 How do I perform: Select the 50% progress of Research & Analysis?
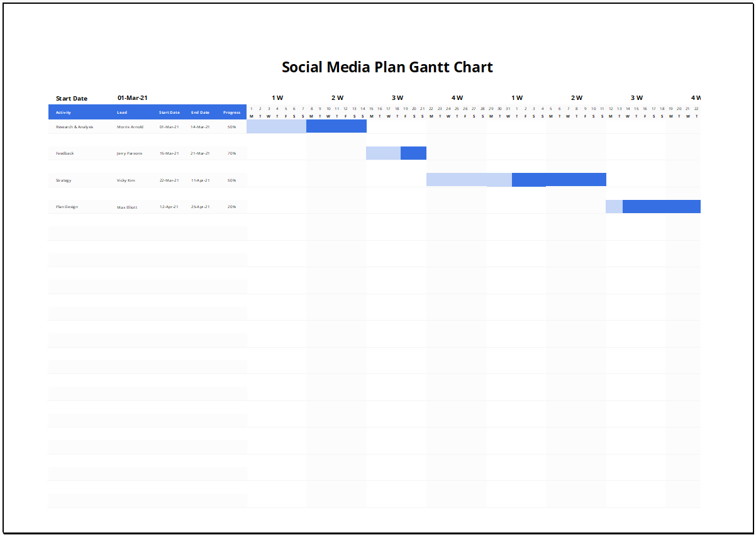click(x=231, y=127)
